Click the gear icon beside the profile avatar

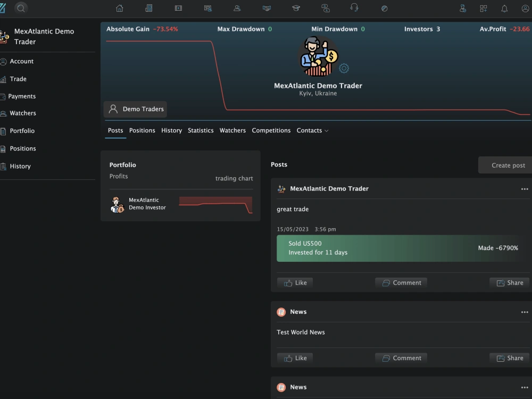click(x=344, y=68)
